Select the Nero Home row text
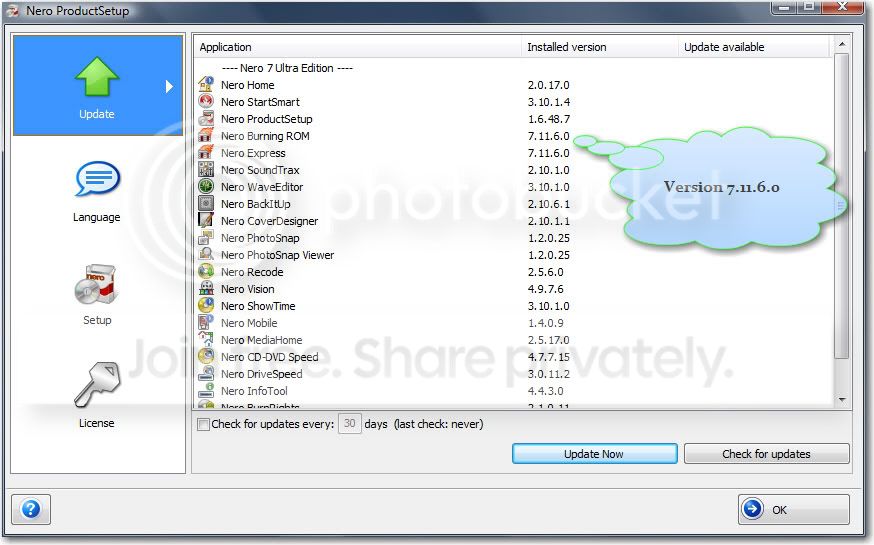 point(247,85)
